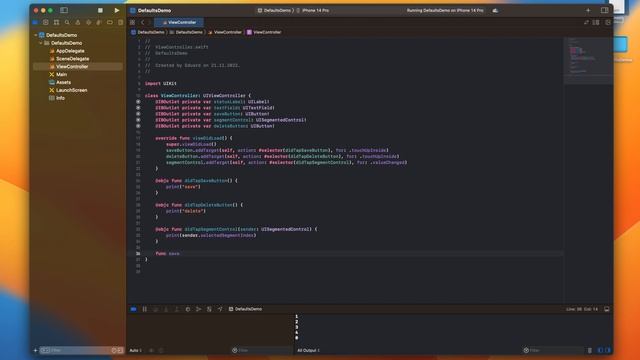Click the textField outlet connection circle
640x360 pixels.
[138, 108]
